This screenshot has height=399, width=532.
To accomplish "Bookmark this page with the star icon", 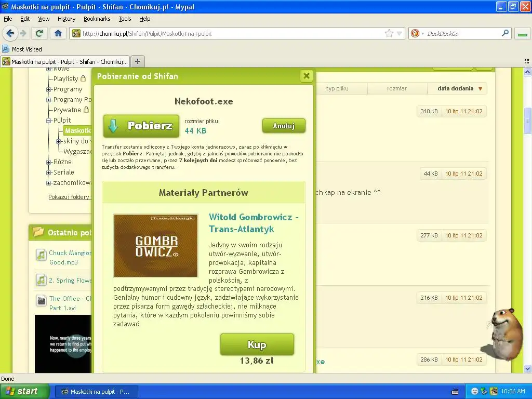I will [x=389, y=33].
